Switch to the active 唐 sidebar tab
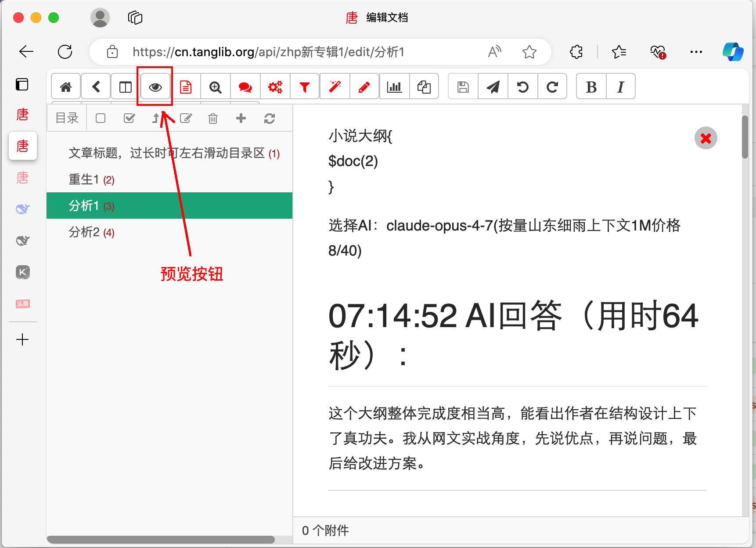 click(x=23, y=146)
